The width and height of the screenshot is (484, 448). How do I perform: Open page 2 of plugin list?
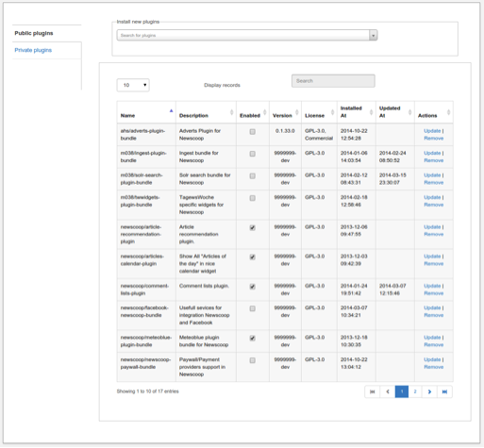click(415, 391)
